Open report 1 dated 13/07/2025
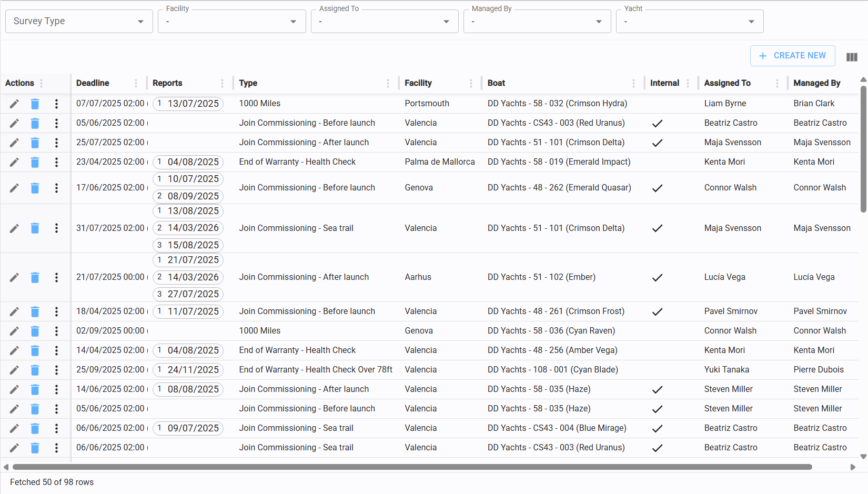The image size is (868, 494). 188,104
